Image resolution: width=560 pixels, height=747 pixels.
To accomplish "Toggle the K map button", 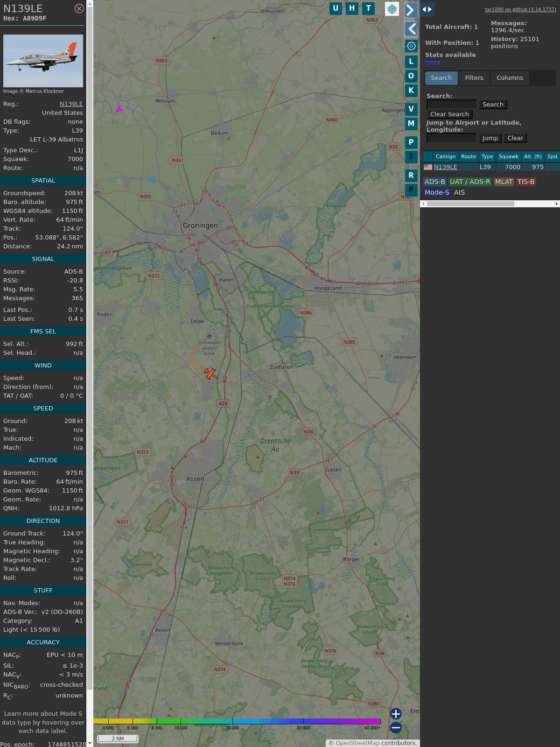I will (x=411, y=91).
